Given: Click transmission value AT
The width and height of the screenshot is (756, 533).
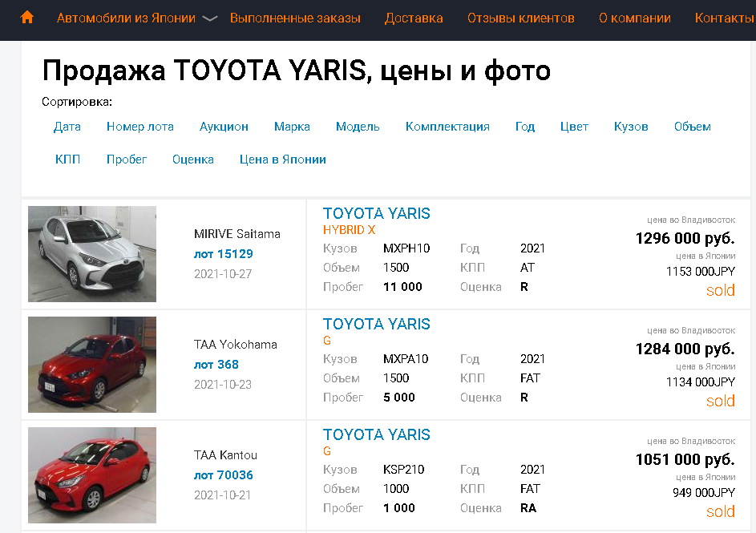Looking at the screenshot, I should pos(528,268).
